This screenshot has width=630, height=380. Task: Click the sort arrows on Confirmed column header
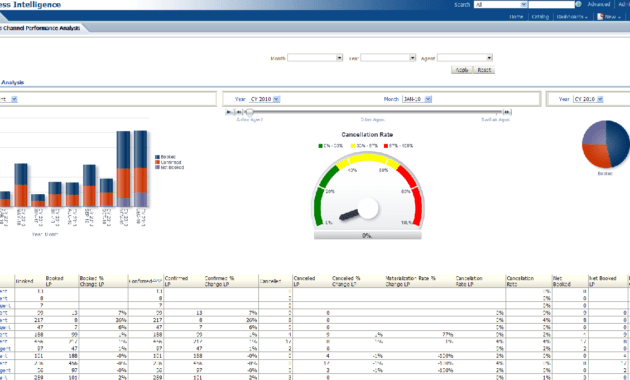coord(157,281)
